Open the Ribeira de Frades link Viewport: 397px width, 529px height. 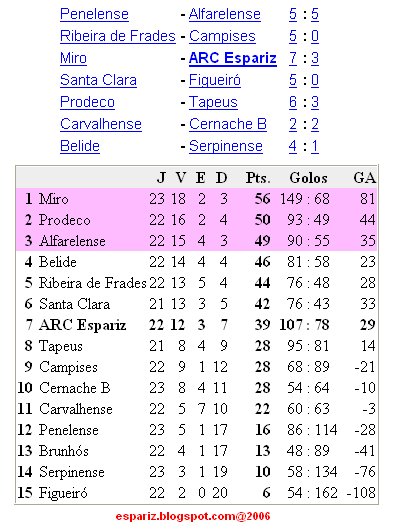click(x=118, y=36)
